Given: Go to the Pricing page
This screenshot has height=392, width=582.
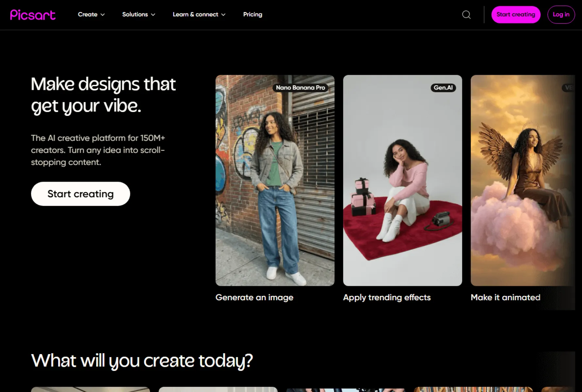Looking at the screenshot, I should pyautogui.click(x=252, y=14).
